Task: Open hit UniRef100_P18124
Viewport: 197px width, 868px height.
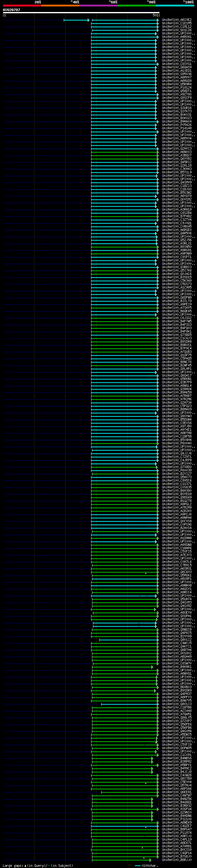Action: pos(177,88)
